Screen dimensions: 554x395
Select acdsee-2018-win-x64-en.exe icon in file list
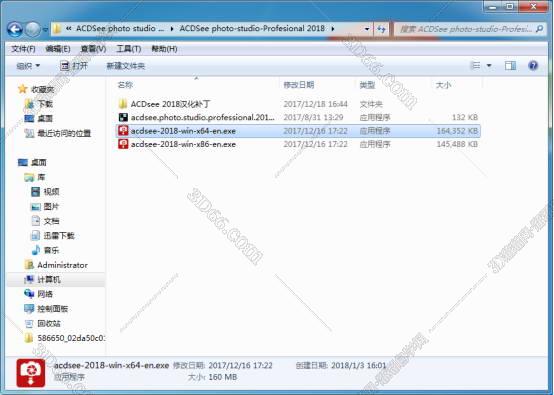[x=123, y=131]
